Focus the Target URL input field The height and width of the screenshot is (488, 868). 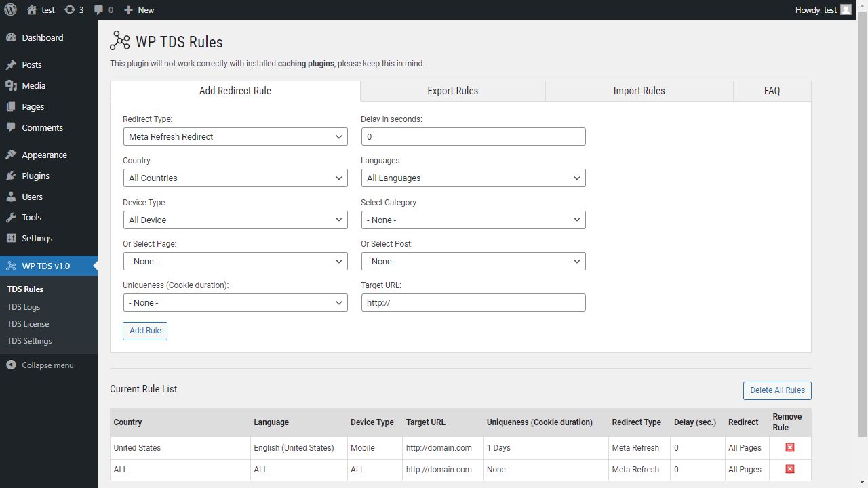point(473,302)
